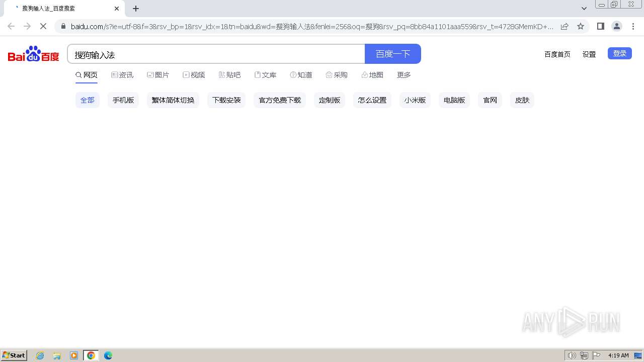644x362 pixels.
Task: Go forward in browser history
Action: tap(27, 26)
